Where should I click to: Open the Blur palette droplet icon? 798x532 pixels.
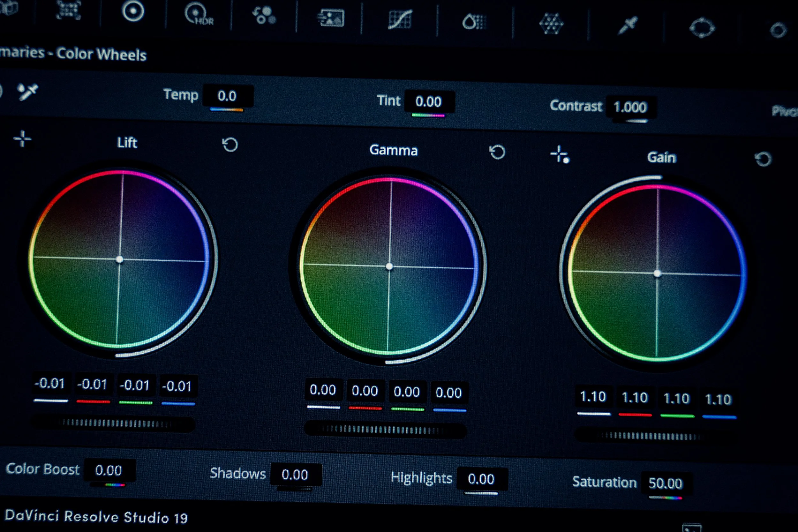click(x=474, y=22)
